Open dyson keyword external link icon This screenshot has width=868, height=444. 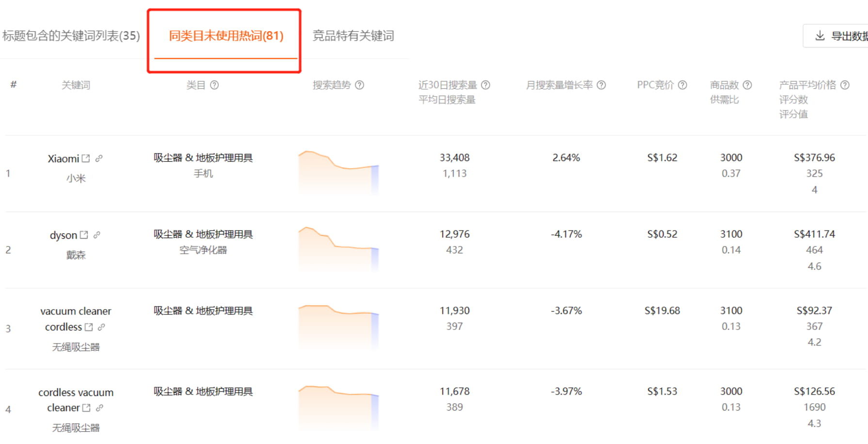pyautogui.click(x=84, y=234)
